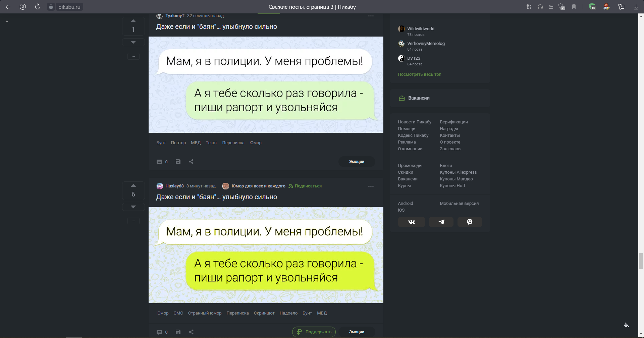
Task: Share Huxley68's post
Action: [191, 332]
